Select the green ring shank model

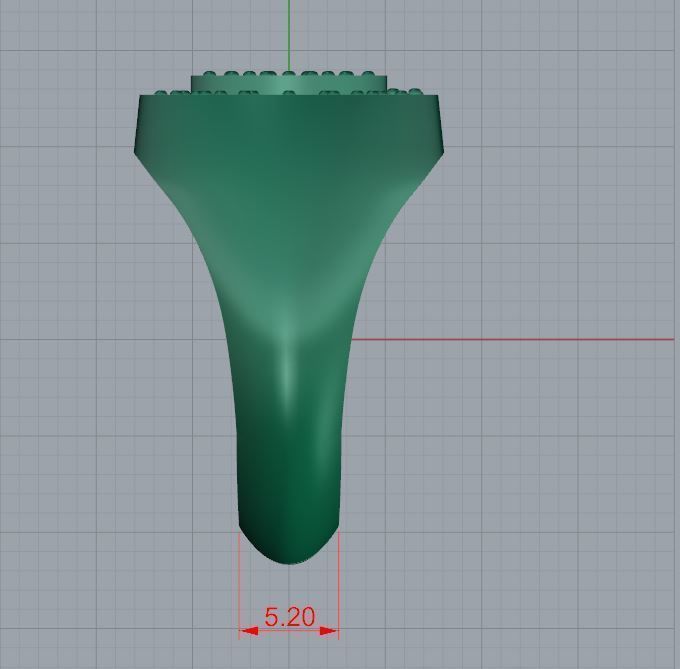click(288, 318)
